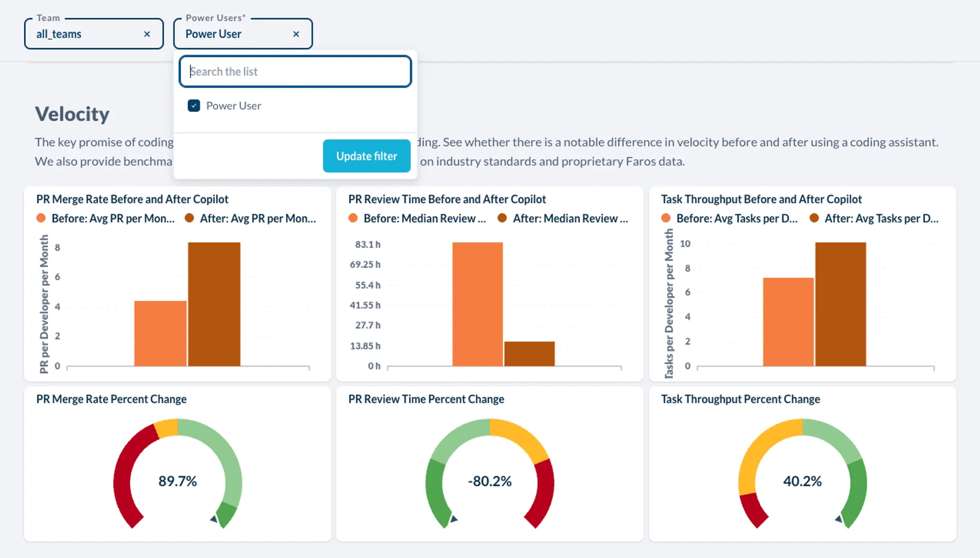
Task: Click the orange Before bar in PR Review Time chart
Action: 477,304
